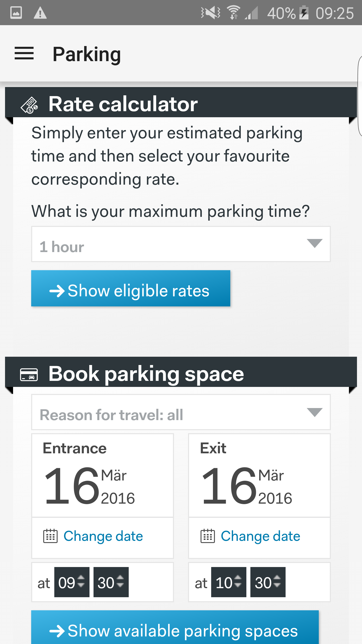The image size is (362, 644).
Task: Adjust the Exit hour stepper
Action: [x=229, y=582]
